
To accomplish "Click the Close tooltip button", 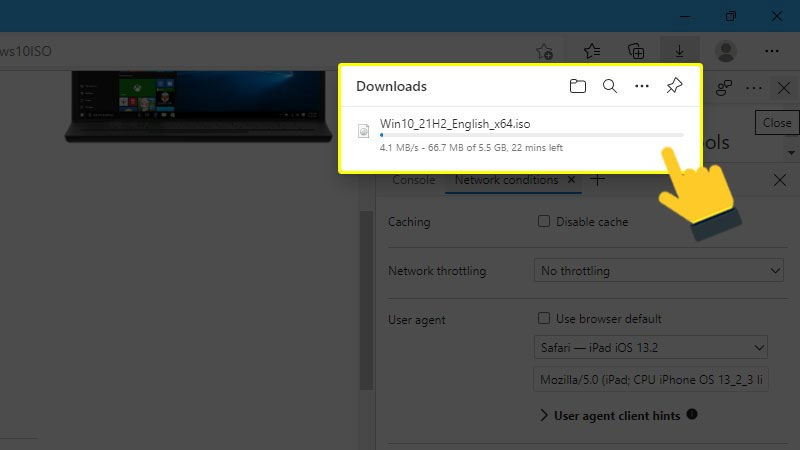I will (x=777, y=123).
